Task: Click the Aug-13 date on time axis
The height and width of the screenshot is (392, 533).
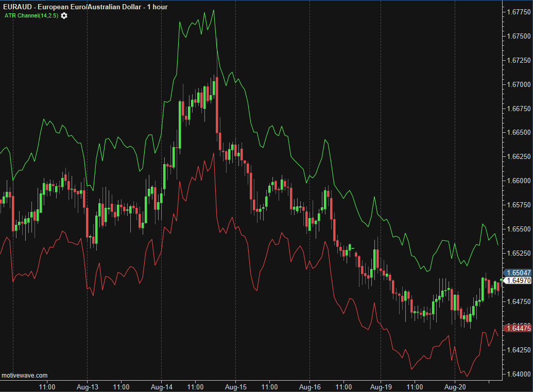Action: pos(87,387)
